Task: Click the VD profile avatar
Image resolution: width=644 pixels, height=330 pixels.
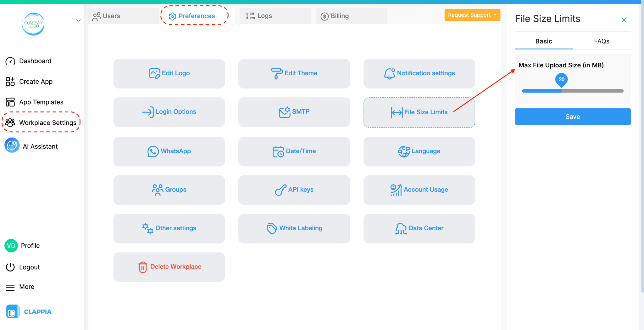Action: (x=11, y=246)
